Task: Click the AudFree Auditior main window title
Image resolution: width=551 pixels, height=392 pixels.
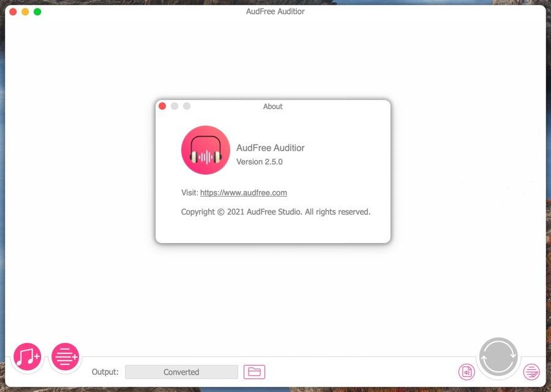Action: click(275, 12)
